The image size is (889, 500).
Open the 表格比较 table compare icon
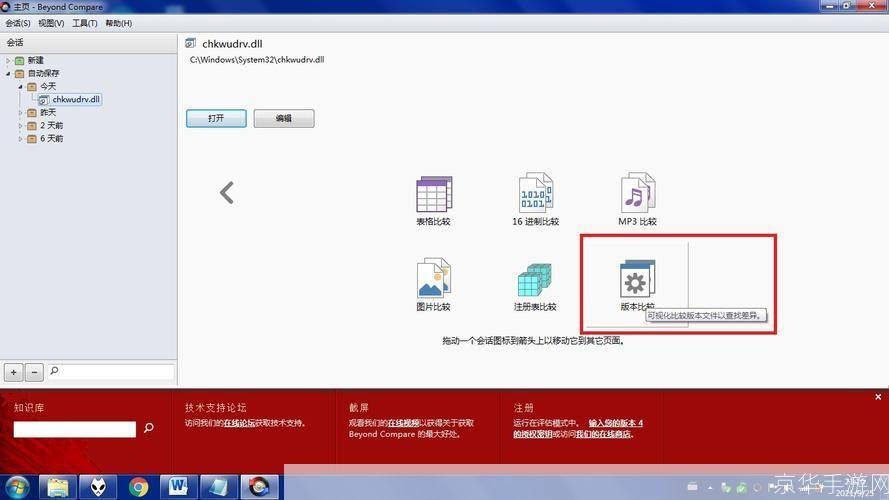[434, 194]
